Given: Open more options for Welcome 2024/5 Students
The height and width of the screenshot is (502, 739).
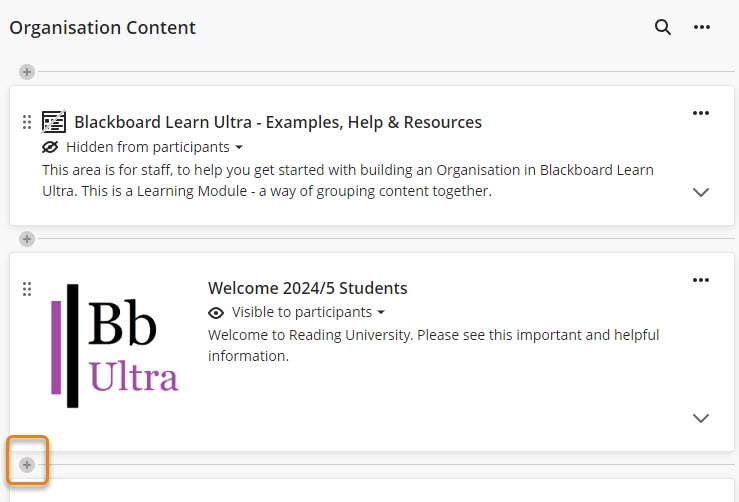Looking at the screenshot, I should 701,281.
